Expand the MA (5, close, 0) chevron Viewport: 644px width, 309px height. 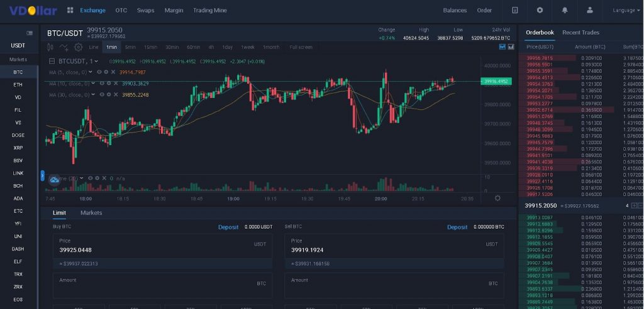(91, 72)
